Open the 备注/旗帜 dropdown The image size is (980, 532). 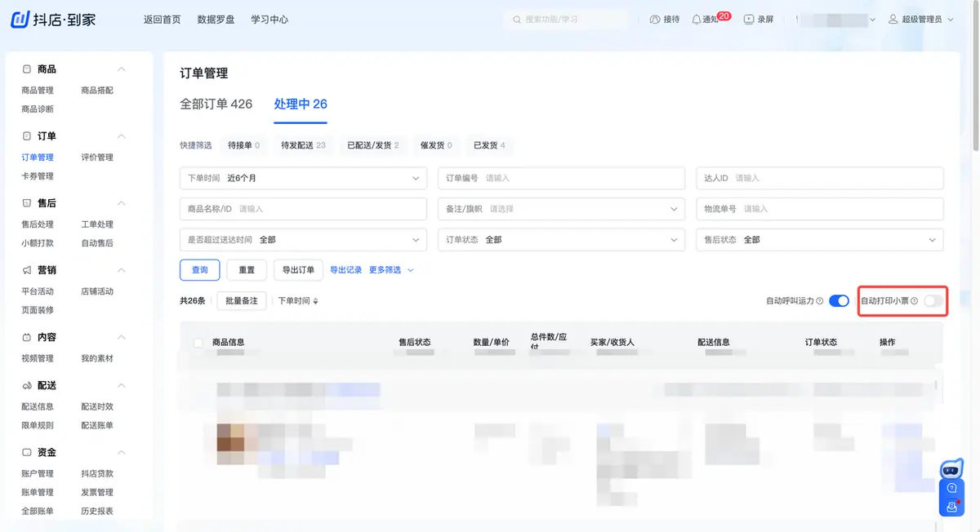[561, 209]
